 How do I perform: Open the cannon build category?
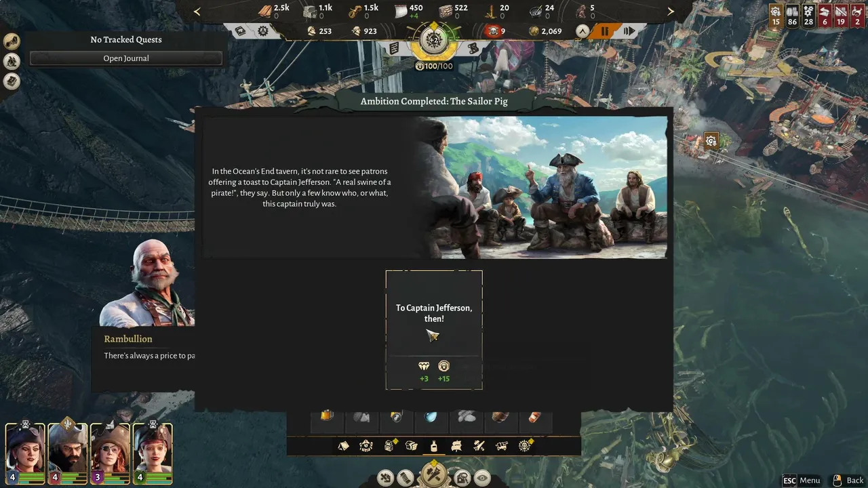click(502, 446)
